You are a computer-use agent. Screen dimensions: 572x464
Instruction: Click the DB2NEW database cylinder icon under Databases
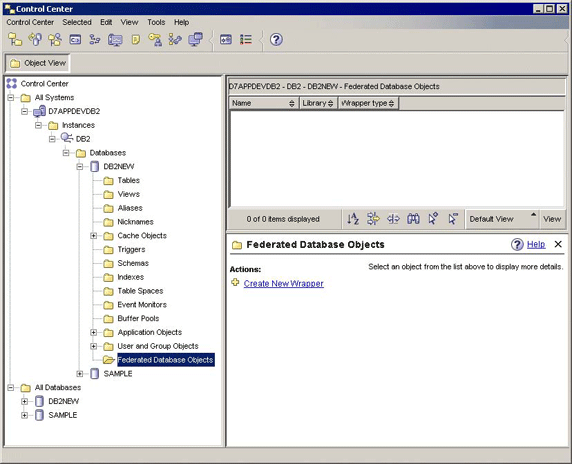point(94,167)
